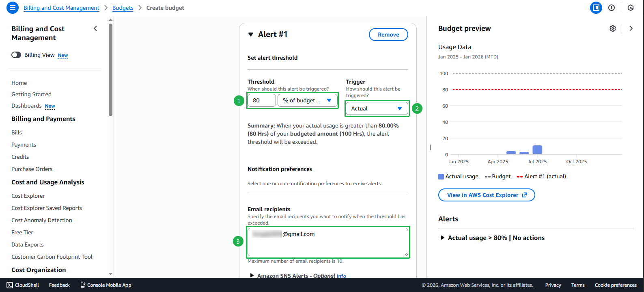Open CloudShell from the footer
Viewport: 644px width, 292px height.
(x=23, y=285)
